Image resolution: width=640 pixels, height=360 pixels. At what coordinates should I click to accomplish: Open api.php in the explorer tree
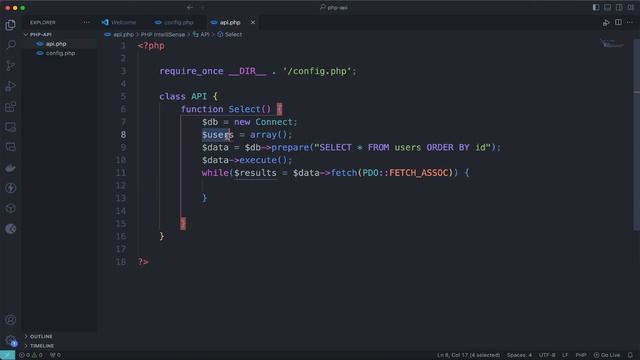pos(56,44)
